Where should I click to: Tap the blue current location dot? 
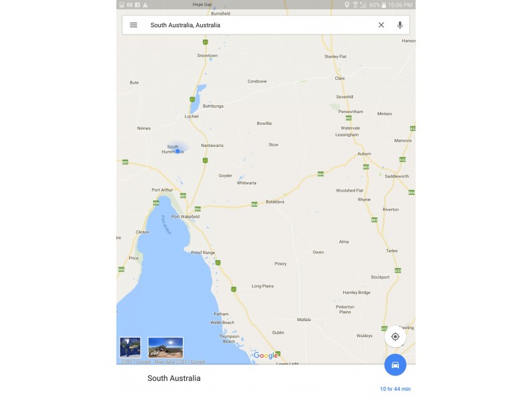click(178, 151)
